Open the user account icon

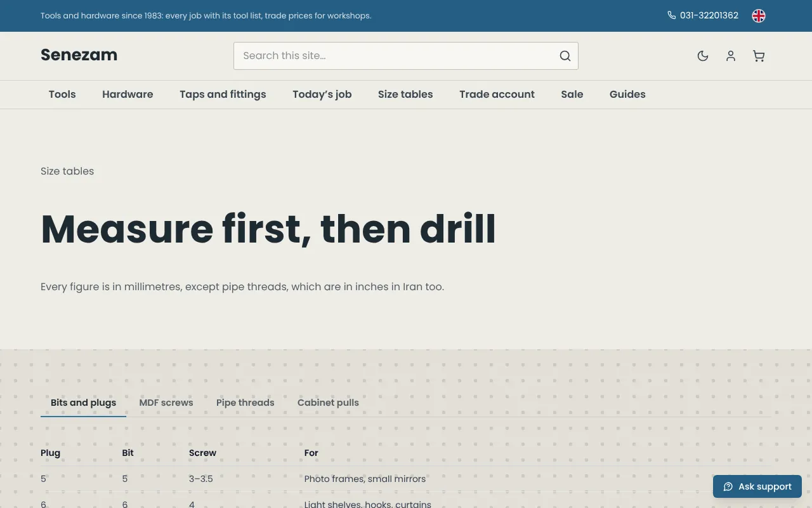coord(731,56)
